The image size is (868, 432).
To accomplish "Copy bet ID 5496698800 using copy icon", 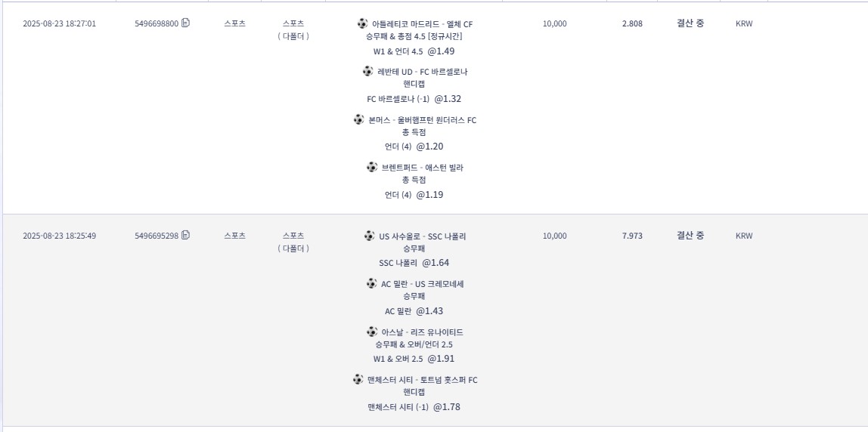I will pos(186,23).
